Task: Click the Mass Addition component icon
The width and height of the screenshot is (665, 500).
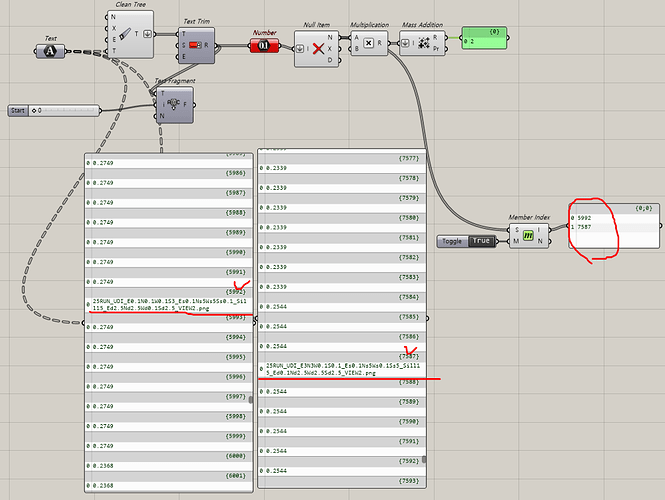Action: point(423,43)
